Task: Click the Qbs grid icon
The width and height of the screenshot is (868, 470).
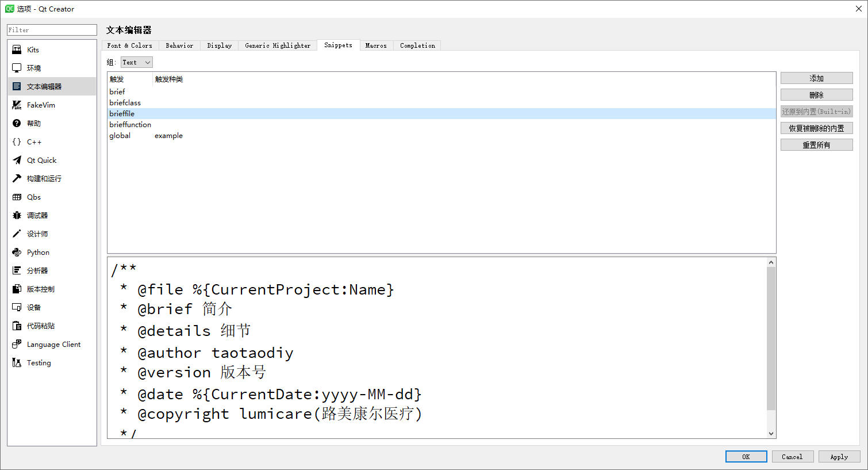Action: [17, 197]
